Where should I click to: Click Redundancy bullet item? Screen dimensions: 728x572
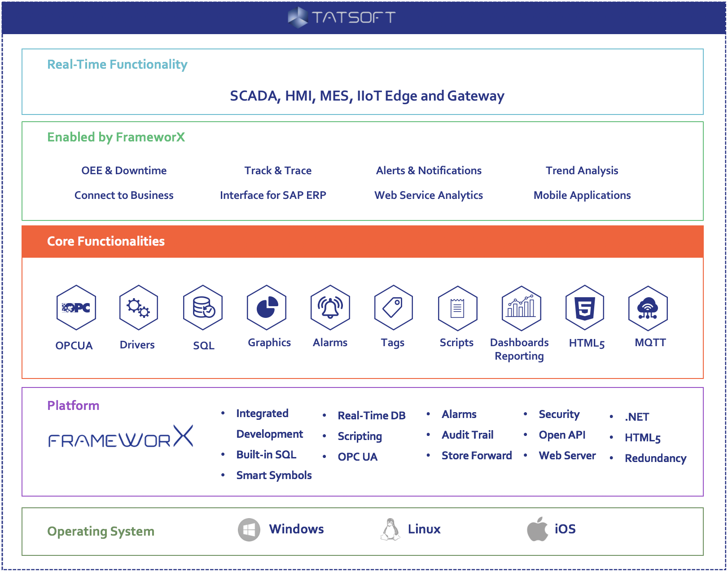655,458
